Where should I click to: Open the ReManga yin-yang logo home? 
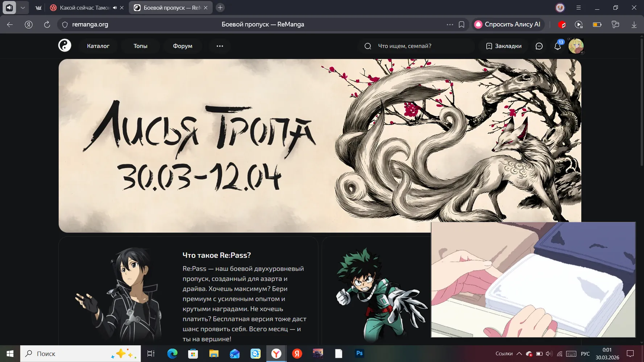(x=65, y=46)
